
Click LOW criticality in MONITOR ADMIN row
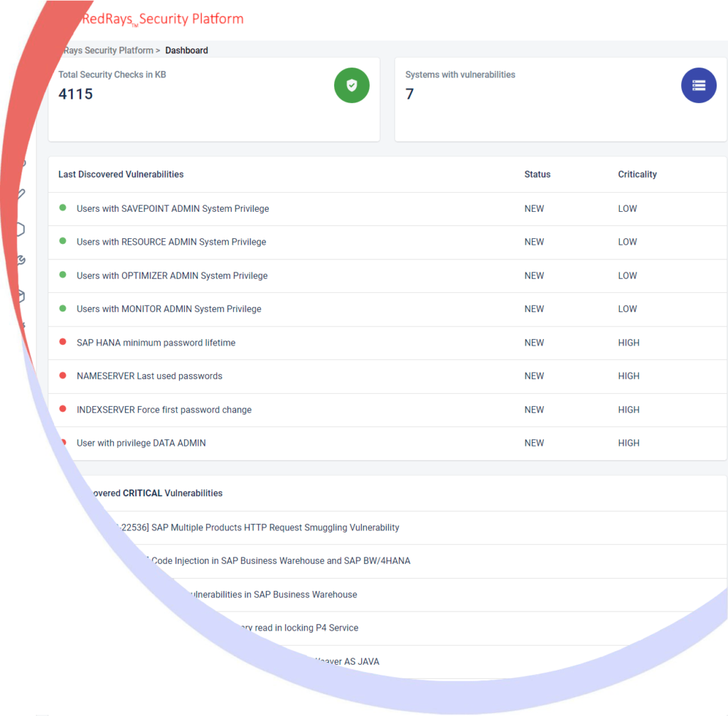pyautogui.click(x=627, y=309)
